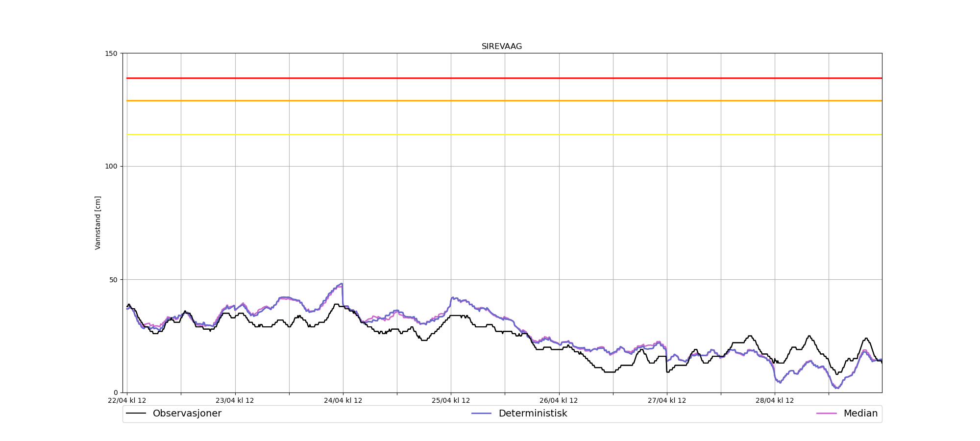The width and height of the screenshot is (980, 441).
Task: Select the Median legend label
Action: click(x=860, y=414)
